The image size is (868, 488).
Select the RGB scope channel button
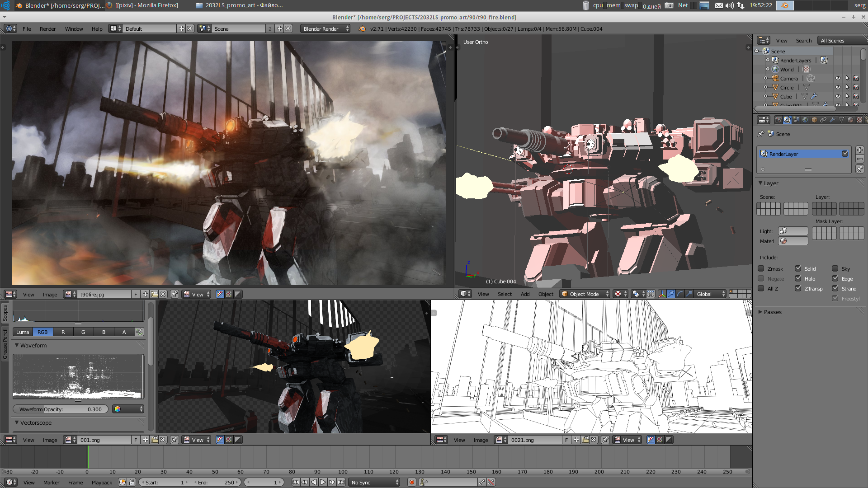(42, 332)
